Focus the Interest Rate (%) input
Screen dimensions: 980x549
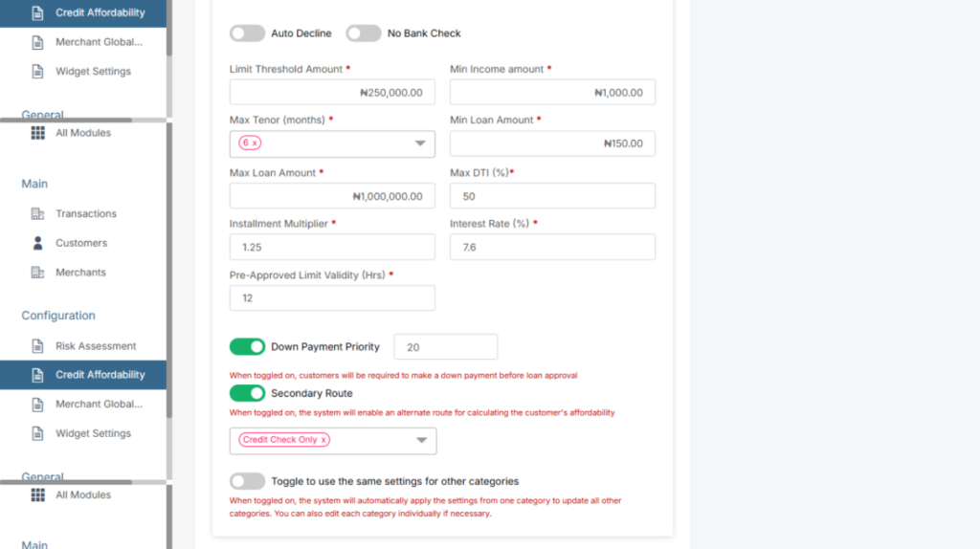[x=552, y=247]
